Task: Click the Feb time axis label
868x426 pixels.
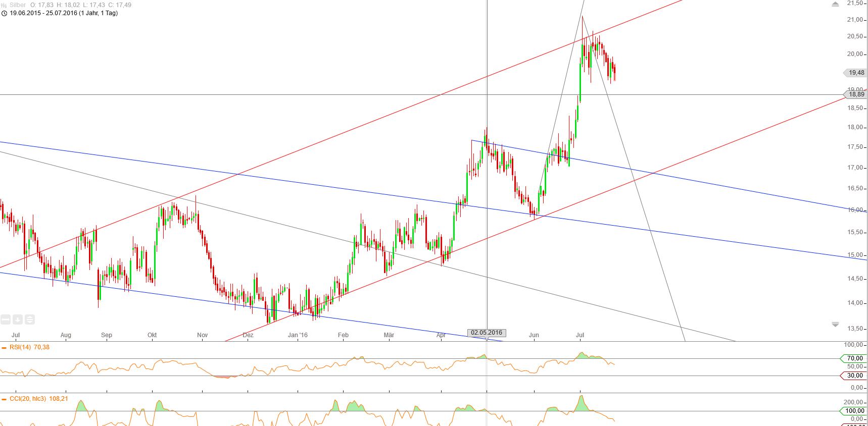Action: point(343,335)
